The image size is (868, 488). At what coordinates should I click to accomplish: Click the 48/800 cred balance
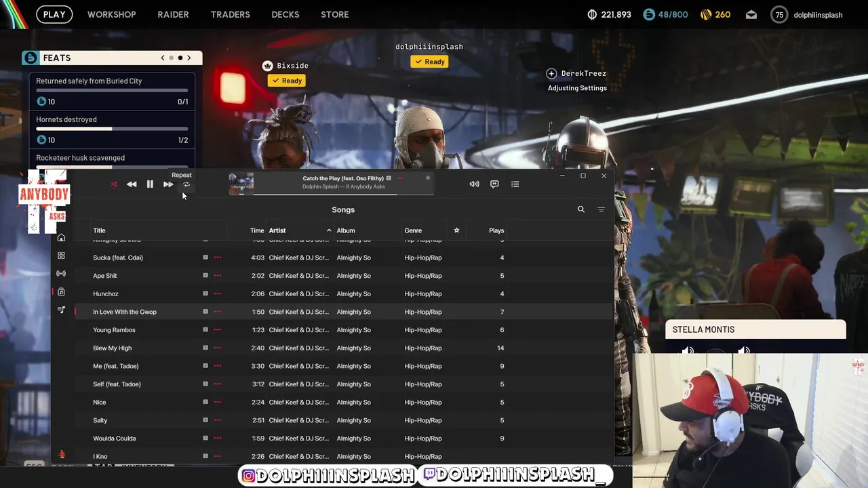click(x=665, y=15)
